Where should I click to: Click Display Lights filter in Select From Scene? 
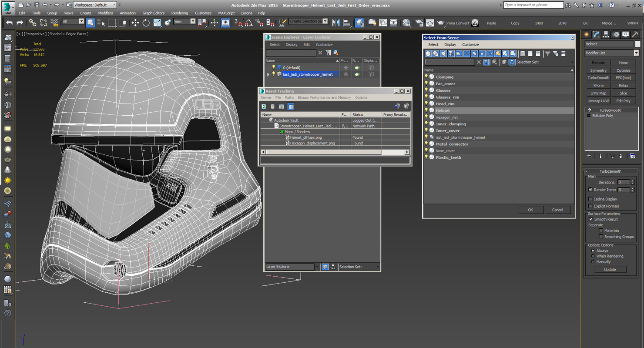[x=443, y=54]
